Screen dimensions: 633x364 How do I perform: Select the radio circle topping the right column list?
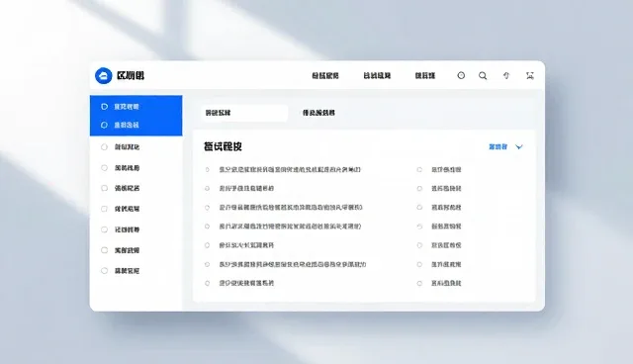[x=419, y=170]
